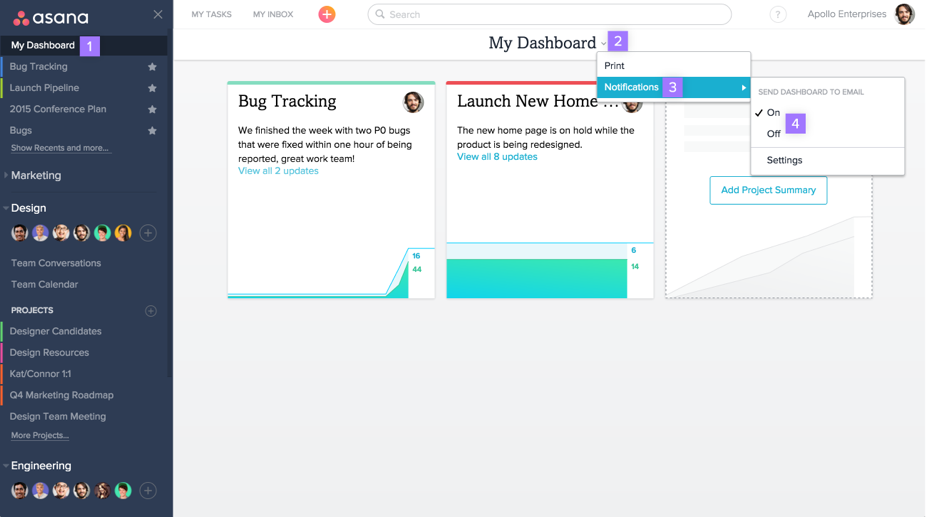Click the Asana logo
This screenshot has height=517, width=927.
point(51,18)
